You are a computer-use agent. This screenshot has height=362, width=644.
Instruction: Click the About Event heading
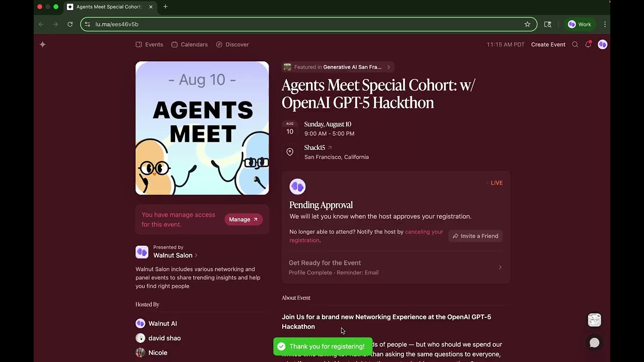tap(296, 298)
